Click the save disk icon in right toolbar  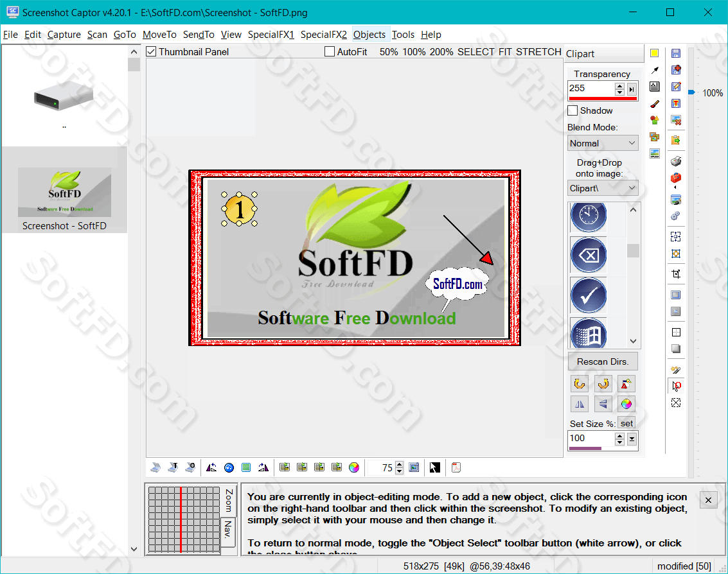[676, 53]
